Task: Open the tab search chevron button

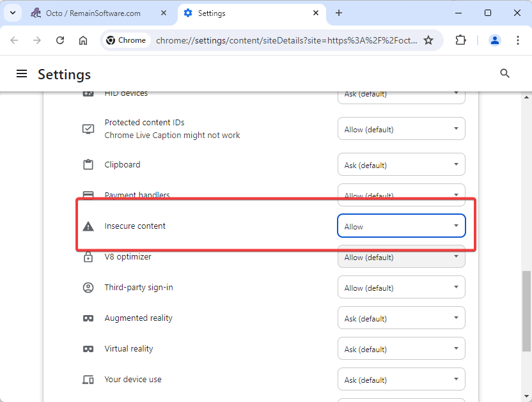Action: pos(13,13)
